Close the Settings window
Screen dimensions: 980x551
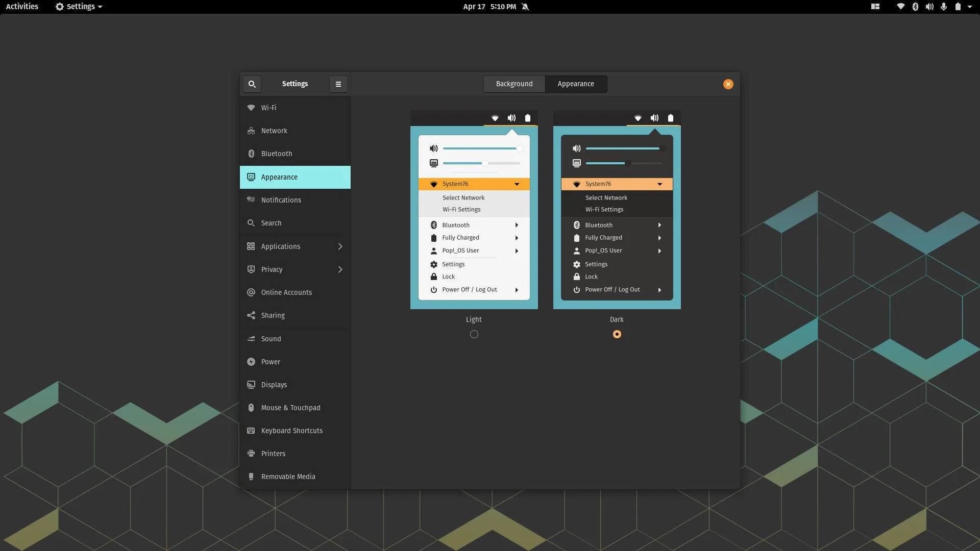tap(728, 84)
